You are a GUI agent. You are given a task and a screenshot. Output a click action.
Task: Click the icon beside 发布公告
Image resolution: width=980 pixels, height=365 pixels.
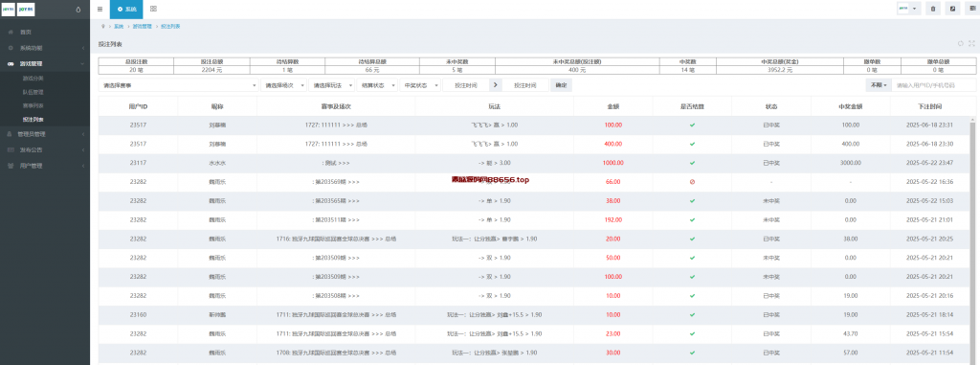click(x=11, y=150)
